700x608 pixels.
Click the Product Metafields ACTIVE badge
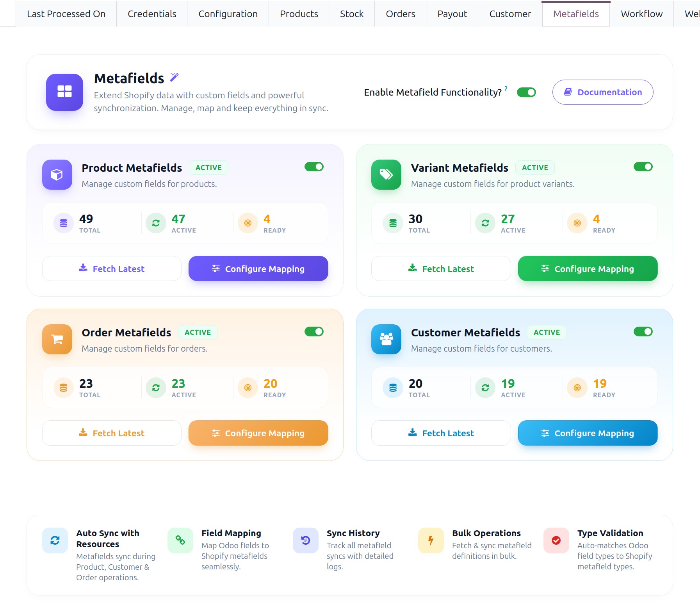point(208,167)
